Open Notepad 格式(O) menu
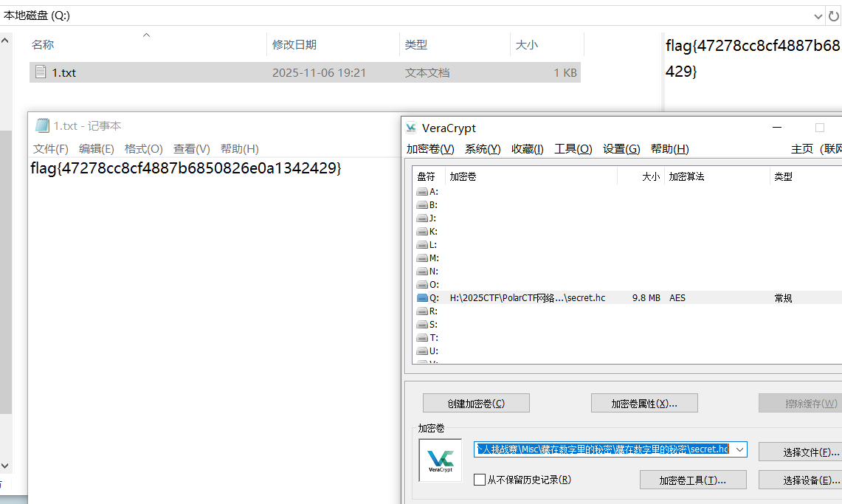842x504 pixels. click(143, 148)
